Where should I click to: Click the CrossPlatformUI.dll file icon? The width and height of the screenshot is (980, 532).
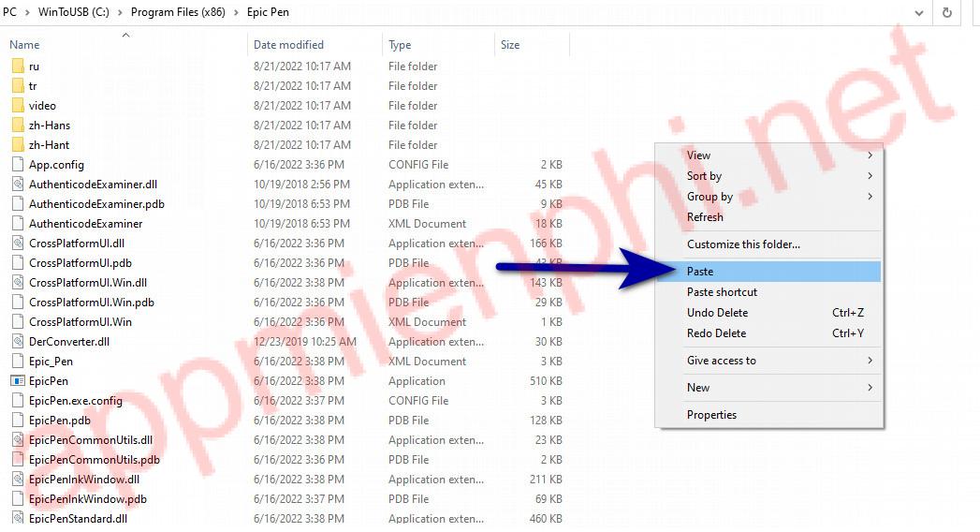[x=18, y=244]
